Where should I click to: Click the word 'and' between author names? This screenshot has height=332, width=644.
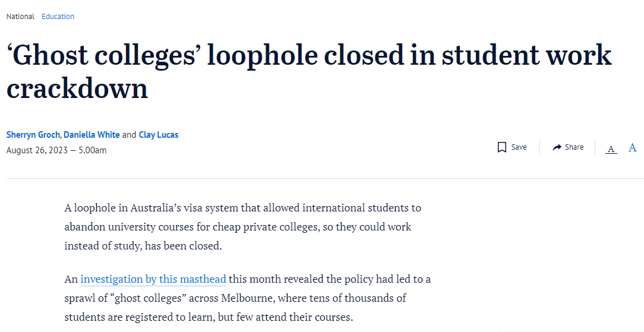point(129,135)
